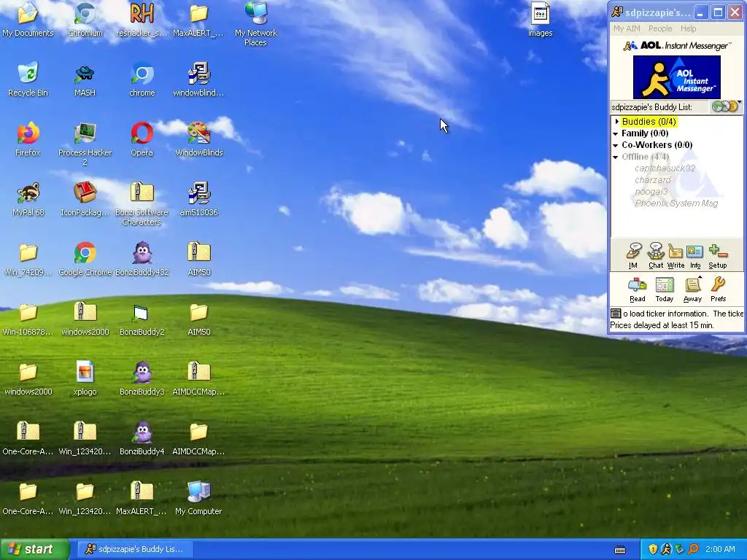Collapse the Offline (4/4) group
The width and height of the screenshot is (747, 560).
(616, 157)
